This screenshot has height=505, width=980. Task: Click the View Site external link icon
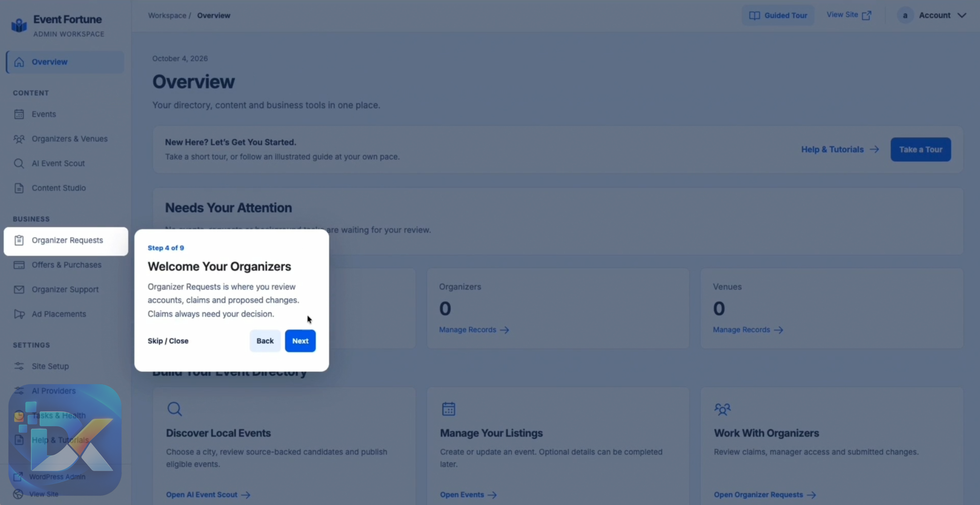point(866,15)
